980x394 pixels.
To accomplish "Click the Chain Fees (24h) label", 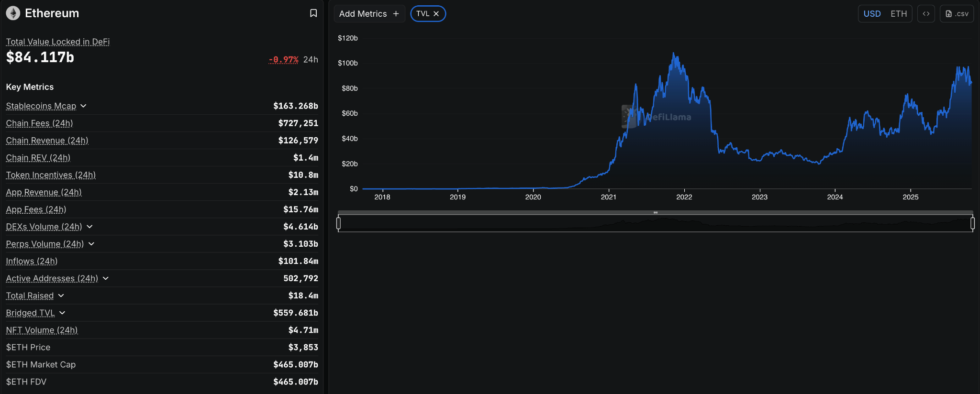I will pyautogui.click(x=40, y=123).
